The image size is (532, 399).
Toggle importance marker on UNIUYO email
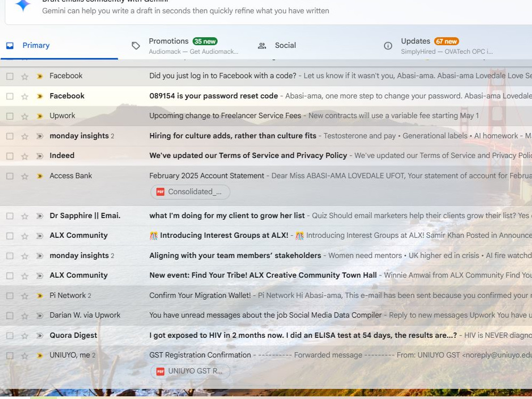click(x=40, y=355)
